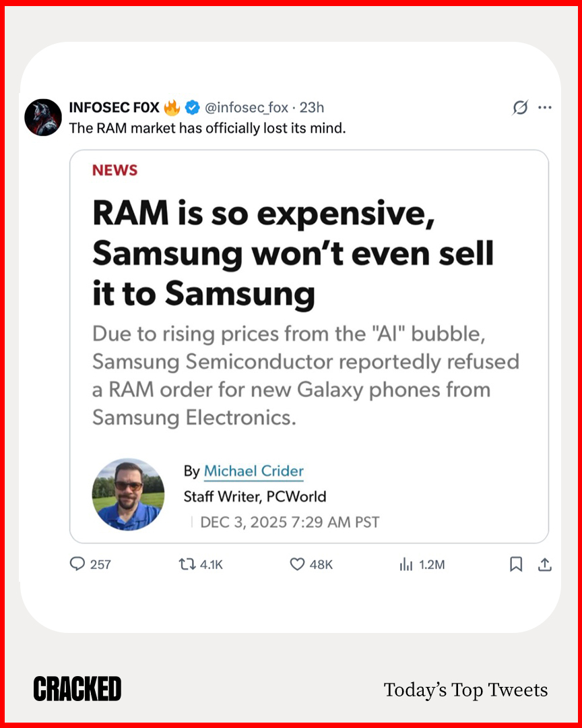Click the 23h tweet timestamp
The height and width of the screenshot is (728, 582).
tap(312, 107)
